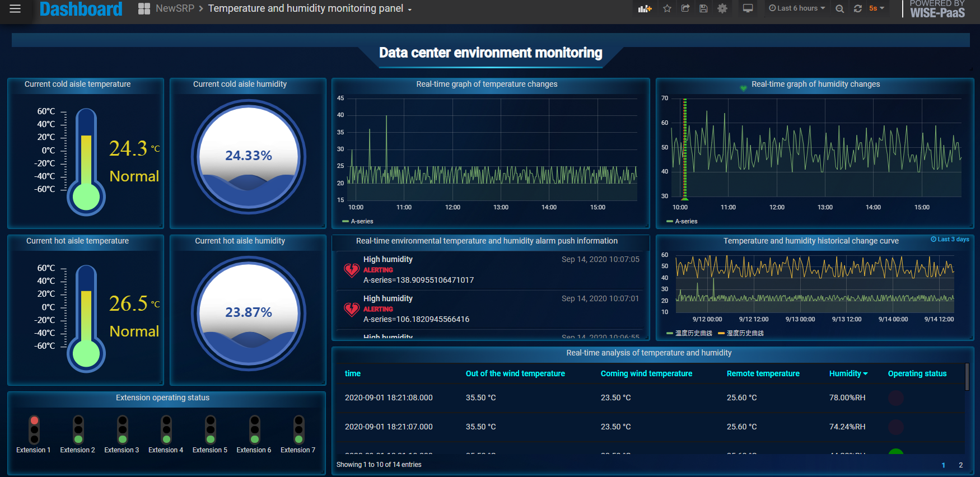Switch to TV view mode icon
The width and height of the screenshot is (980, 477).
coord(748,9)
